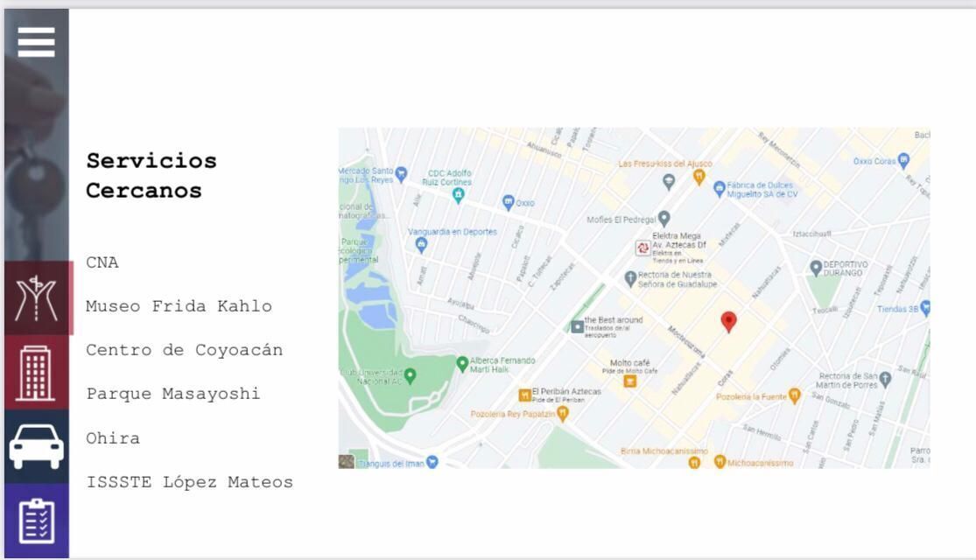Select Parque Masayoshi list item

click(172, 394)
